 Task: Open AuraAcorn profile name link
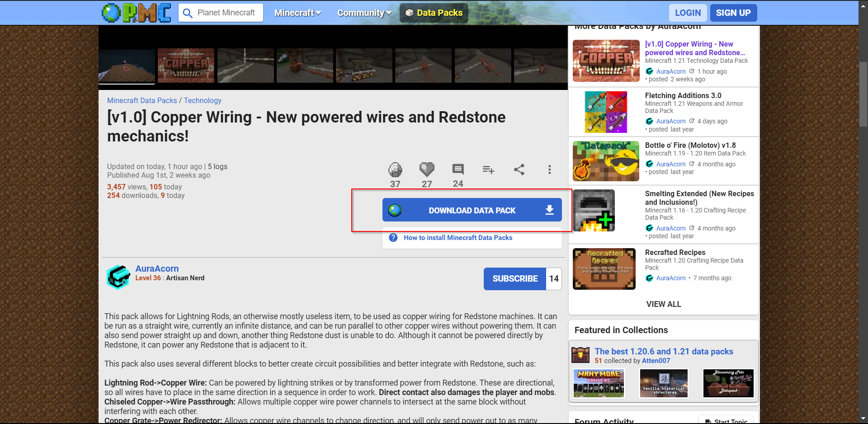pyautogui.click(x=157, y=269)
